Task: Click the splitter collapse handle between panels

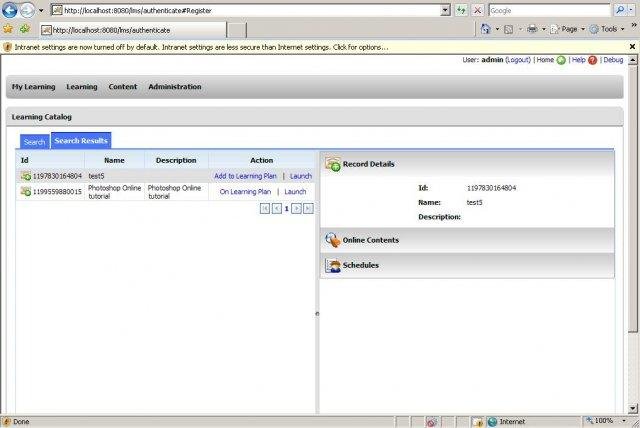Action: (x=317, y=314)
